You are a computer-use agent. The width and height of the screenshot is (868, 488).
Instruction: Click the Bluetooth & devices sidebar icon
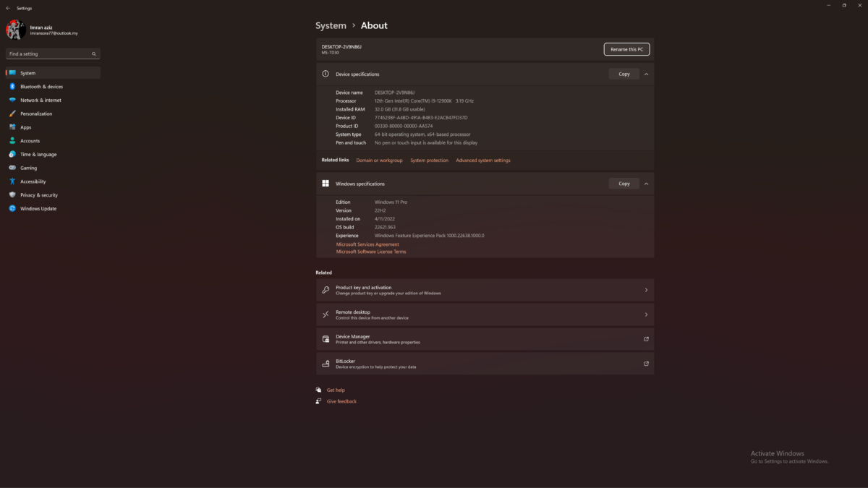tap(12, 87)
